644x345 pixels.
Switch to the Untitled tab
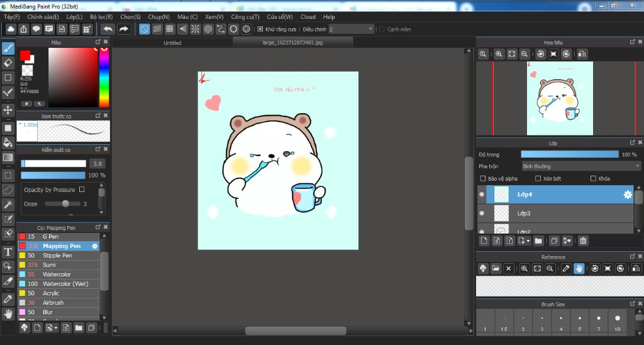point(172,43)
